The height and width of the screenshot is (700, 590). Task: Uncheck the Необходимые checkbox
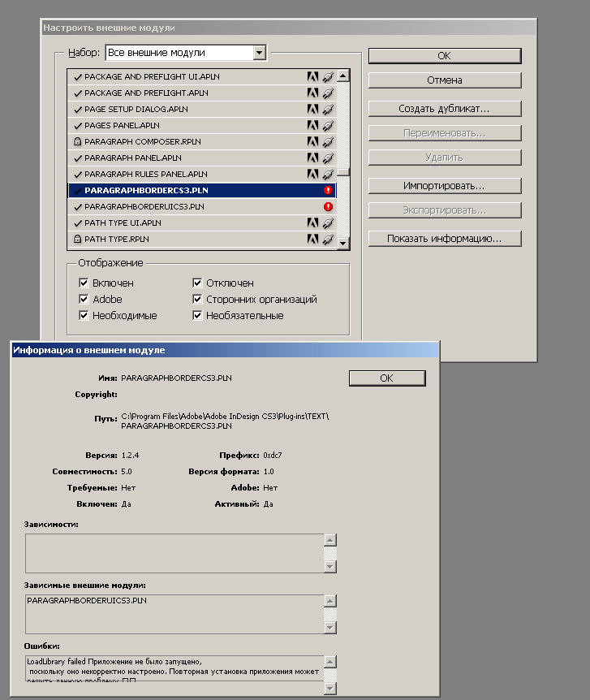pyautogui.click(x=84, y=315)
